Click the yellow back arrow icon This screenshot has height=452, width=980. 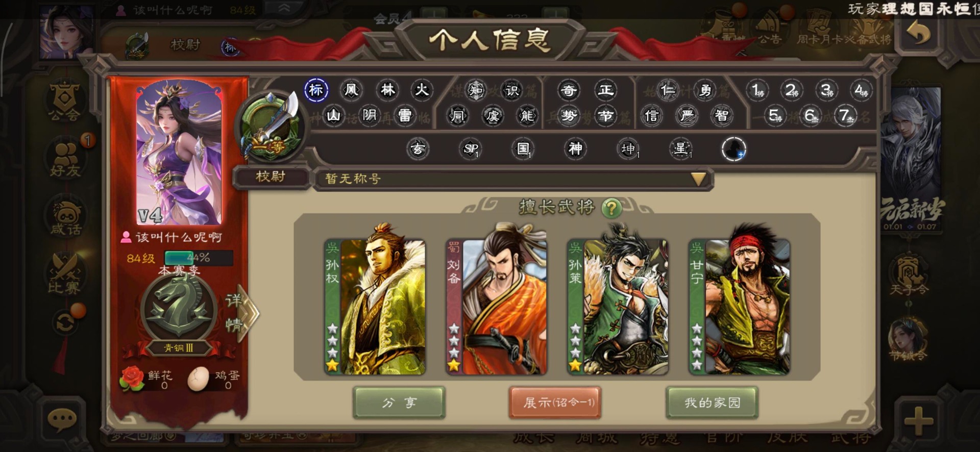tap(919, 34)
